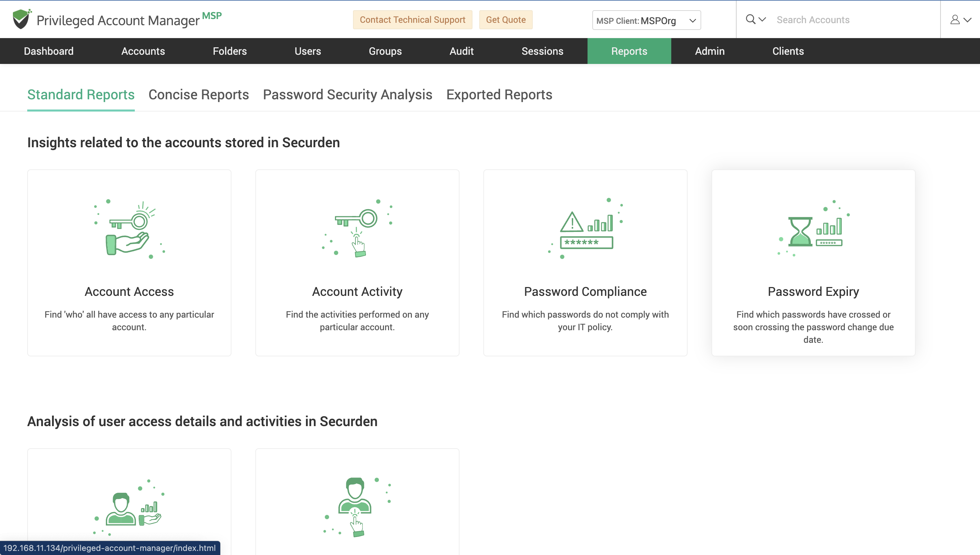Expand the search type dropdown arrow

[x=762, y=19]
